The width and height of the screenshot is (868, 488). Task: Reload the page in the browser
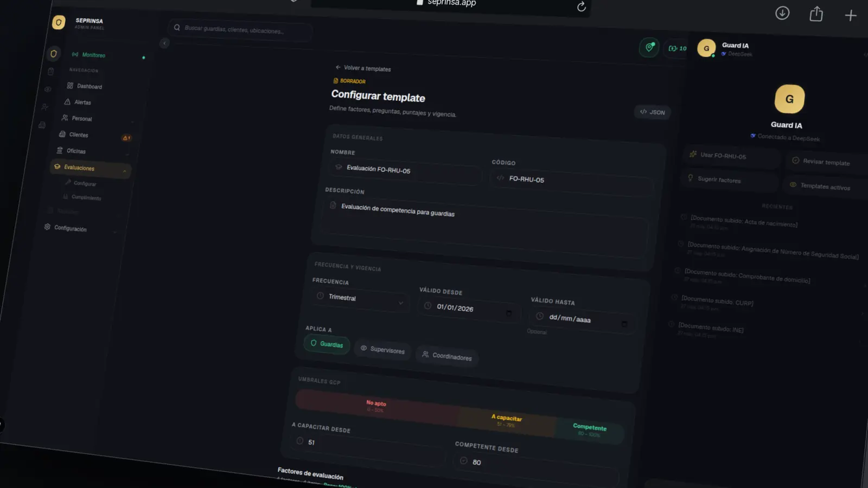(581, 7)
